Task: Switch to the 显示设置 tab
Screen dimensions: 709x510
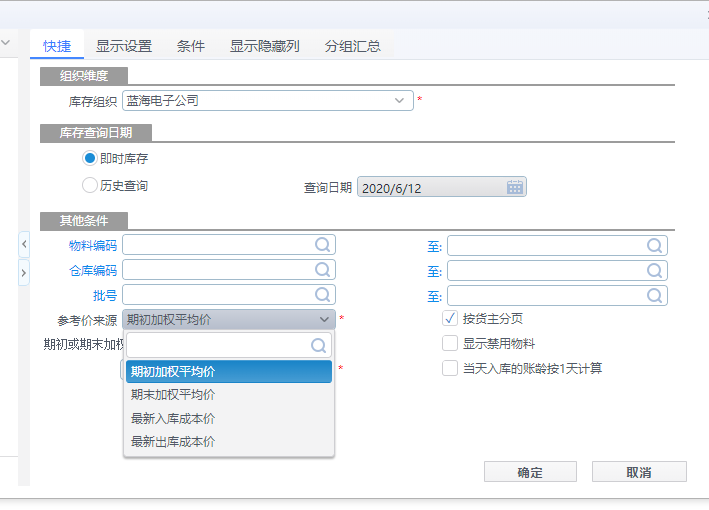Action: 124,46
